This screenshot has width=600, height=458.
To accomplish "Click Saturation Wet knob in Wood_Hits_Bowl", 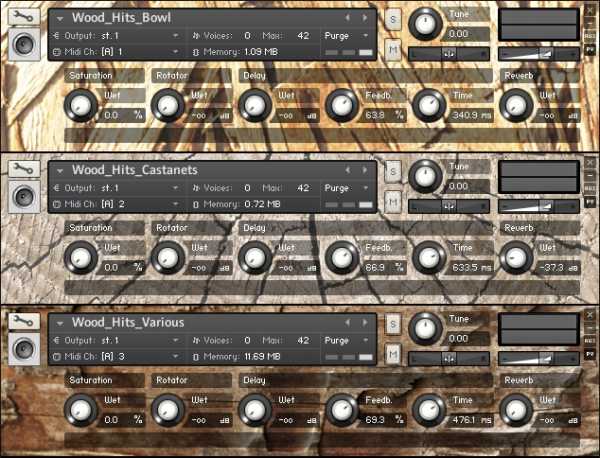I will [x=81, y=105].
